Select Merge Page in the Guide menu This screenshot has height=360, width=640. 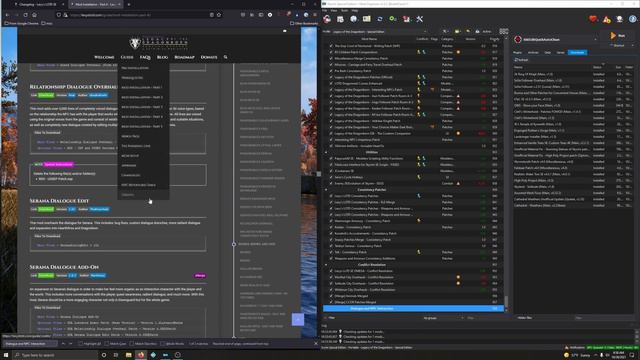(130, 136)
